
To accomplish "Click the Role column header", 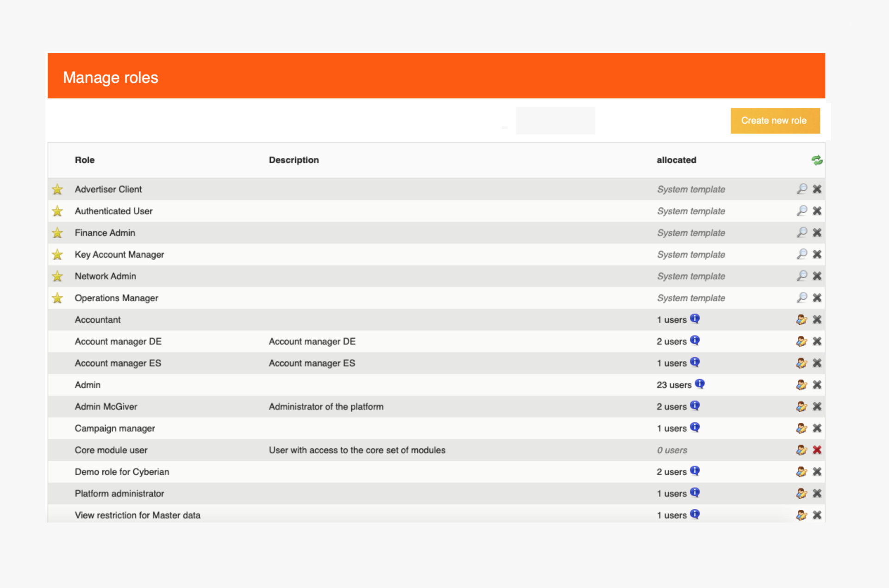I will click(85, 160).
